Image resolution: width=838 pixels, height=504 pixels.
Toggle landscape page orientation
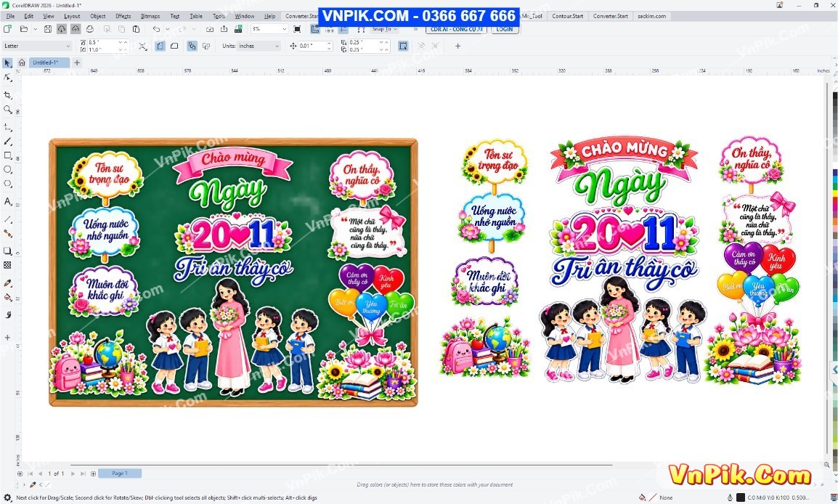coord(174,46)
